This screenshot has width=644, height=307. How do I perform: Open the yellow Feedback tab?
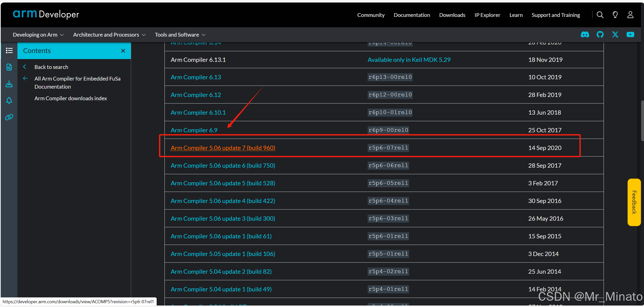[634, 202]
